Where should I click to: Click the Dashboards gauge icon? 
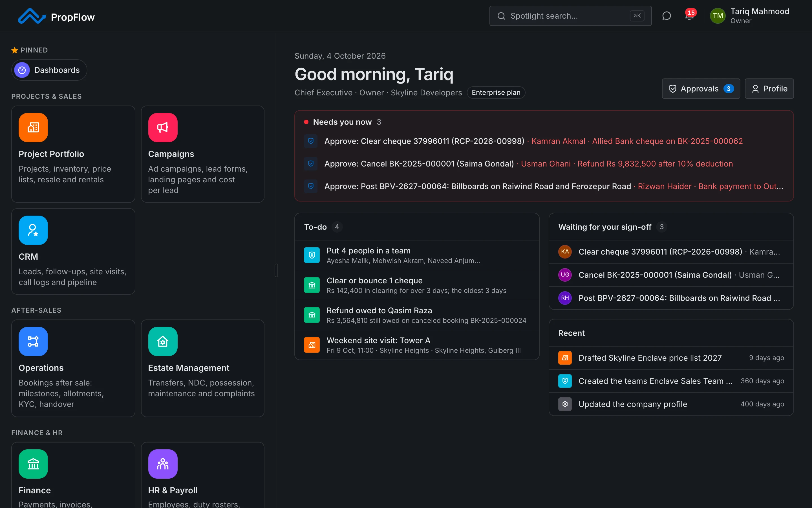coord(22,70)
